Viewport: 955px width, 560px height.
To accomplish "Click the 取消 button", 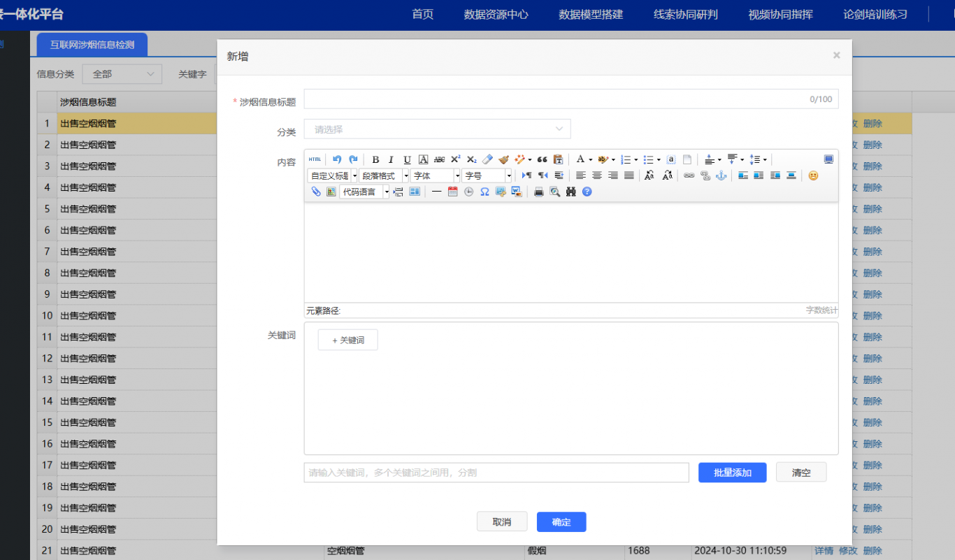I will (x=502, y=522).
